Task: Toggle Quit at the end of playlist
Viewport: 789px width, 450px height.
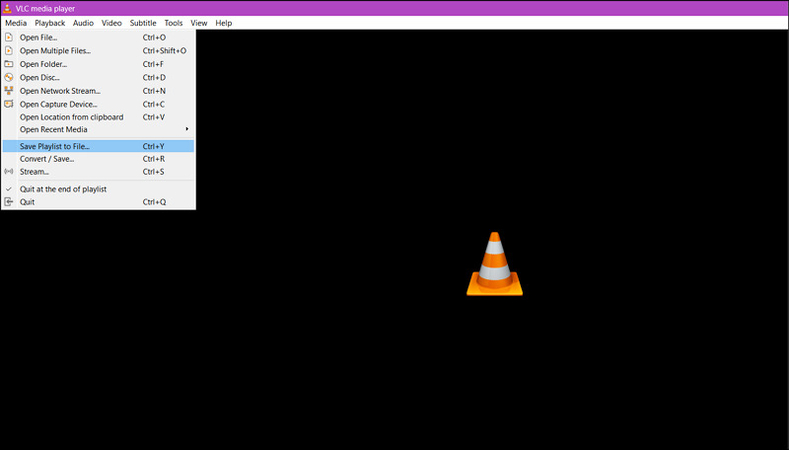Action: coord(98,189)
